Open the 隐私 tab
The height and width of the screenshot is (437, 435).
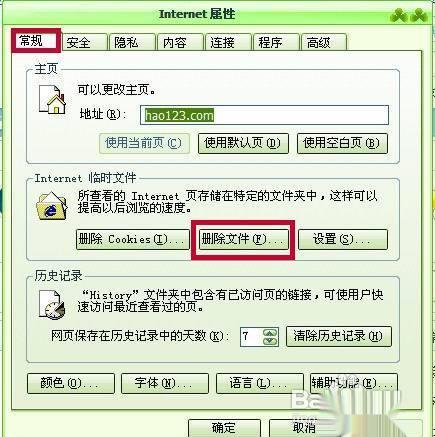[132, 42]
